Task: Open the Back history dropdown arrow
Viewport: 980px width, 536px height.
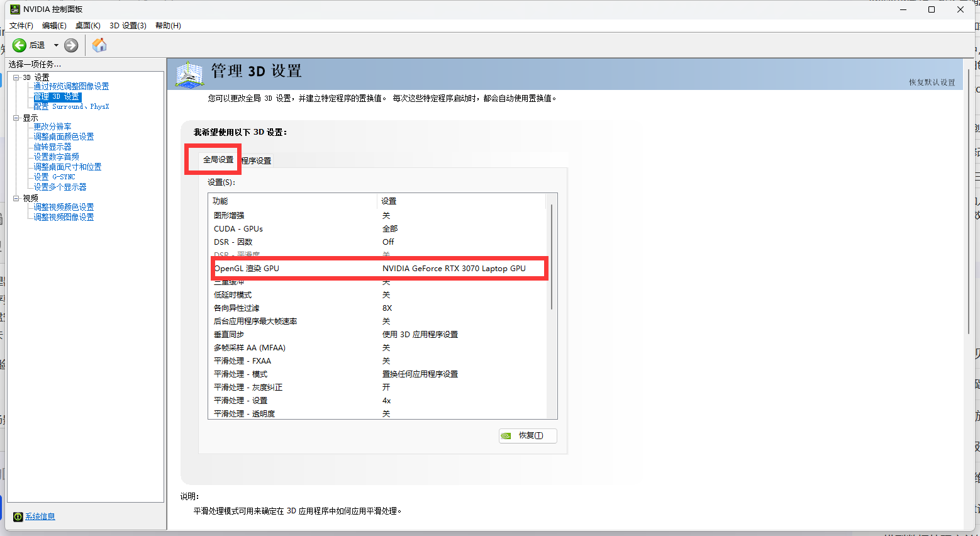Action: [56, 45]
